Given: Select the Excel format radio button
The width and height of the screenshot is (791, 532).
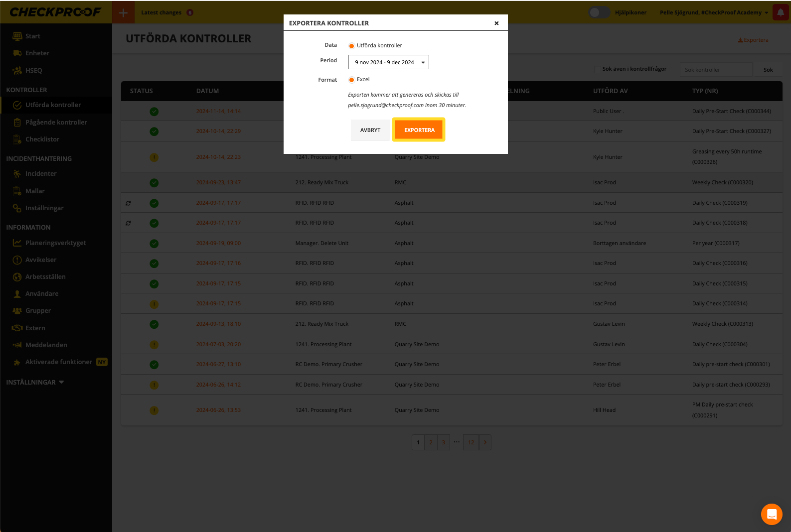Looking at the screenshot, I should pos(351,80).
